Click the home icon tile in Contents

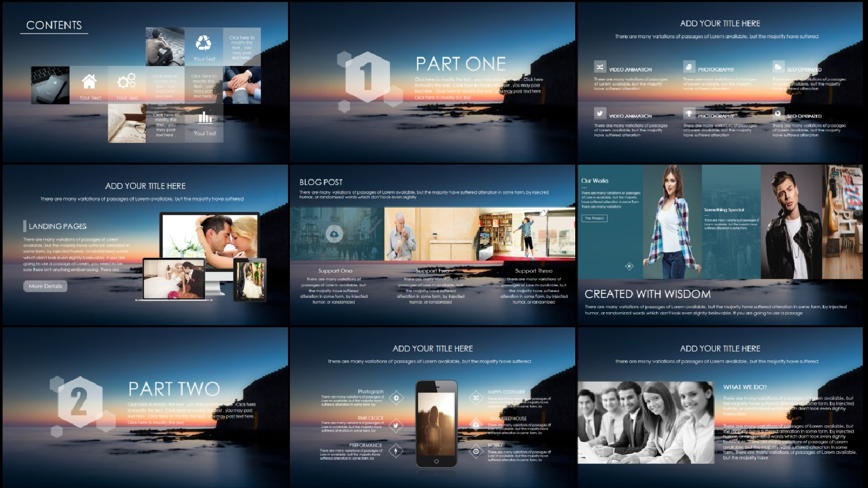[x=89, y=82]
